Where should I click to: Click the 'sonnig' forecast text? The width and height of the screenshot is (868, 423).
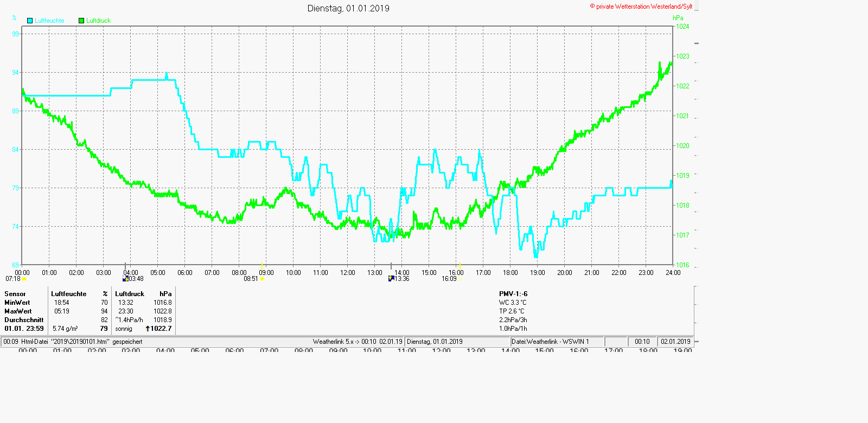pos(124,329)
